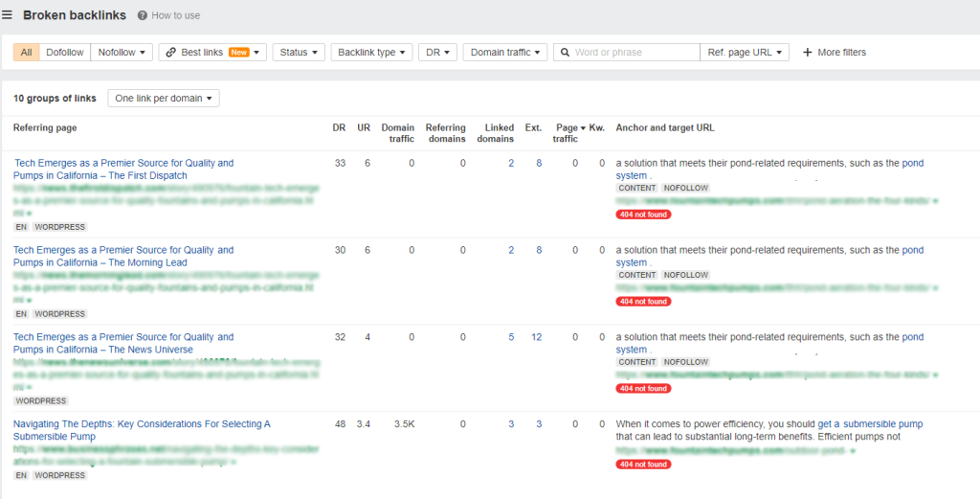The width and height of the screenshot is (980, 499).
Task: Click the get a submersible pump anchor link
Action: pos(870,424)
